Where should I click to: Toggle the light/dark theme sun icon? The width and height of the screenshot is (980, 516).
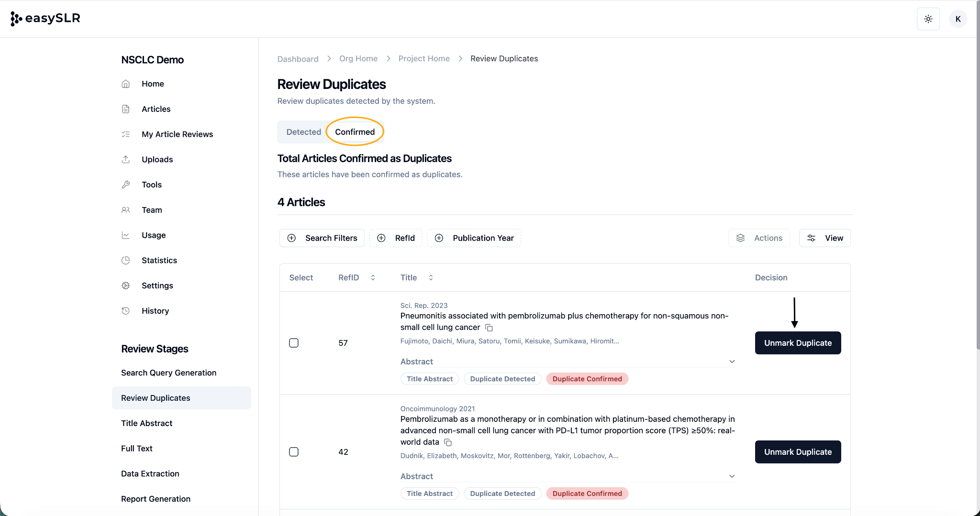(x=928, y=19)
